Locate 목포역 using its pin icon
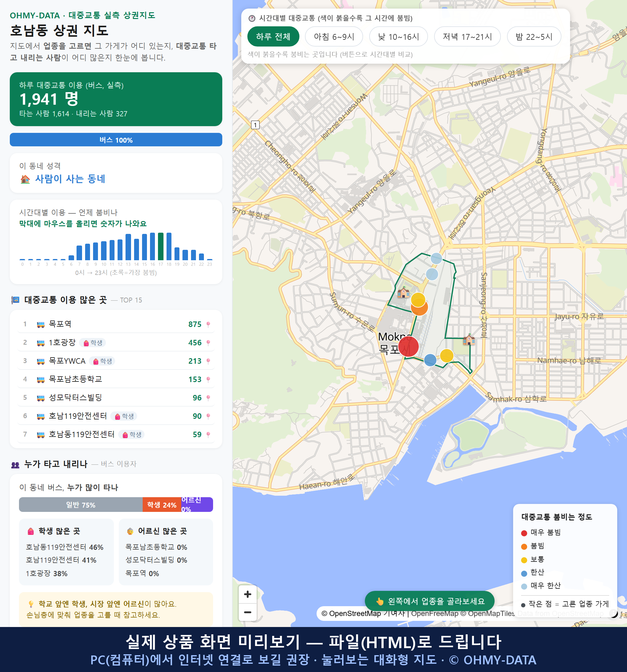The image size is (627, 672). coord(208,324)
